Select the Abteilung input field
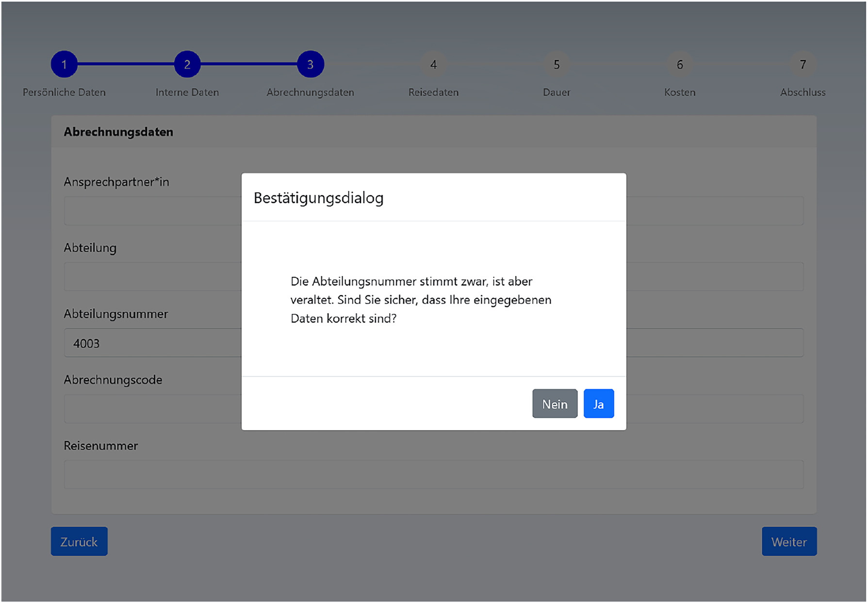 pyautogui.click(x=146, y=276)
